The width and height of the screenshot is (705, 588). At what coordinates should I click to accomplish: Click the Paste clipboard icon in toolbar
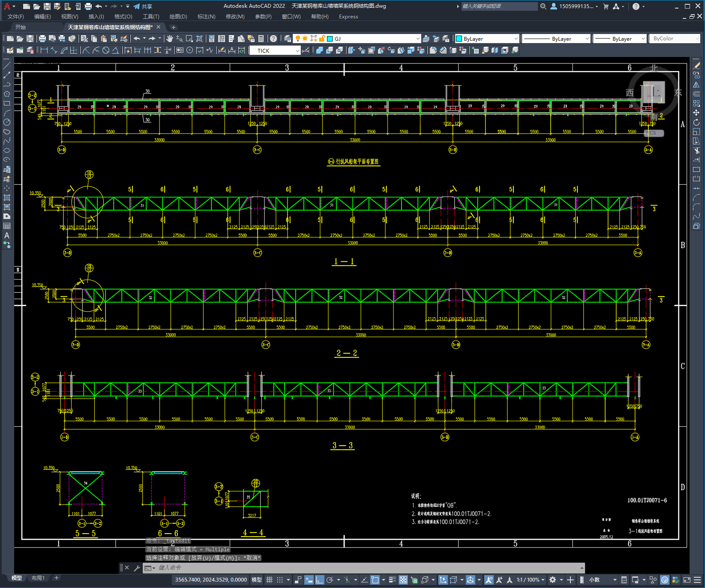click(x=104, y=39)
